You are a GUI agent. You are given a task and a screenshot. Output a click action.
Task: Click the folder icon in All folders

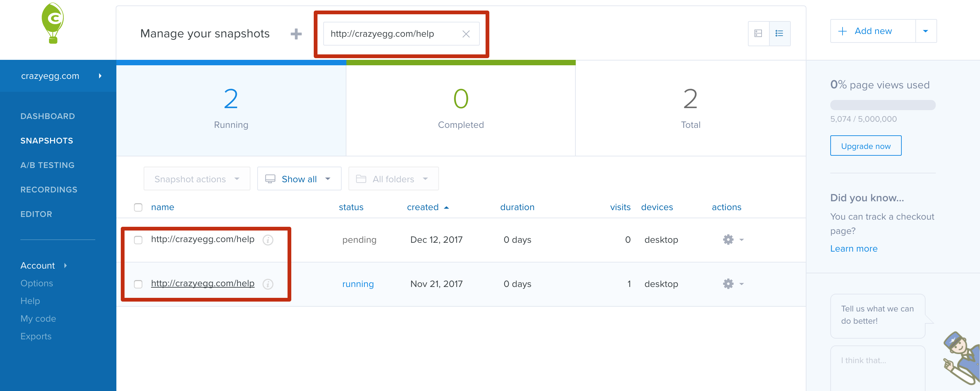pos(361,179)
